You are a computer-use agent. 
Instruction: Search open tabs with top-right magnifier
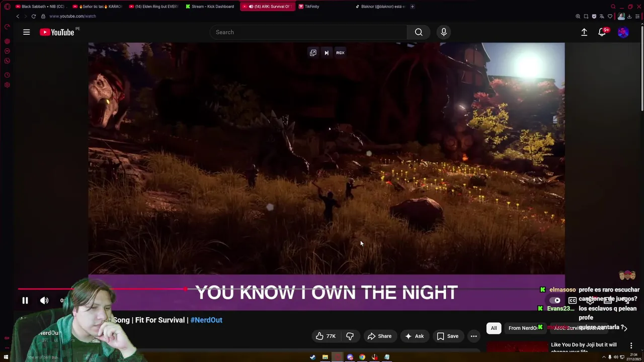tap(613, 7)
